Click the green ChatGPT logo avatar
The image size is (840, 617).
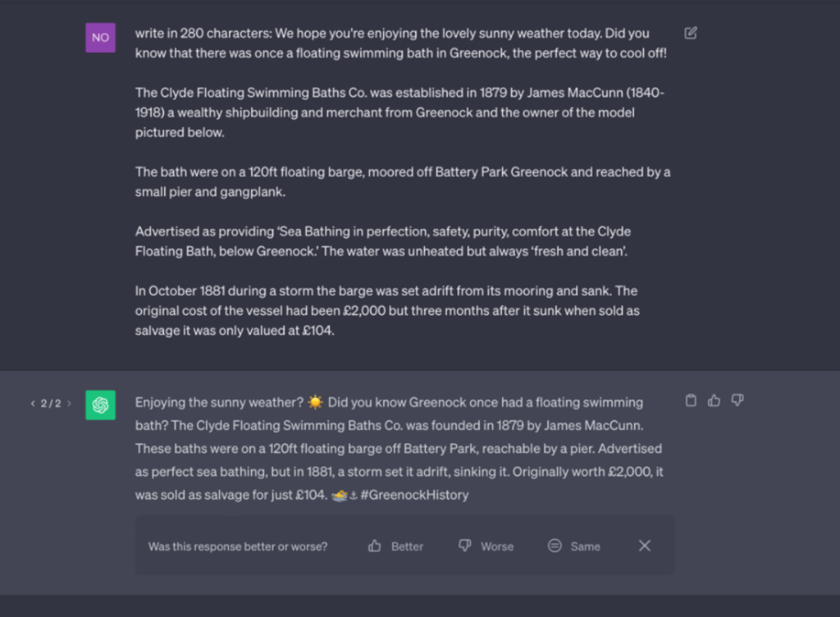click(x=100, y=405)
